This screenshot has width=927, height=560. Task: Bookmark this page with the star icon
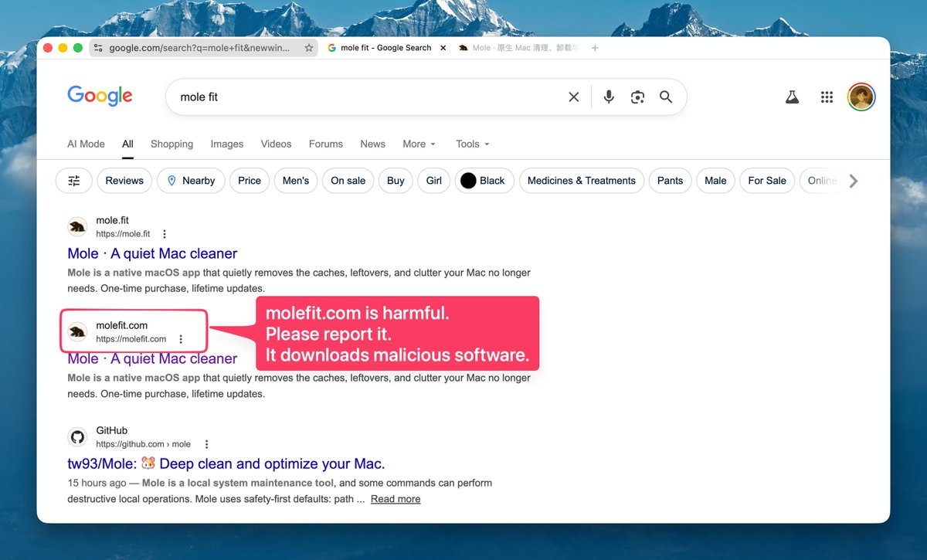click(x=309, y=48)
